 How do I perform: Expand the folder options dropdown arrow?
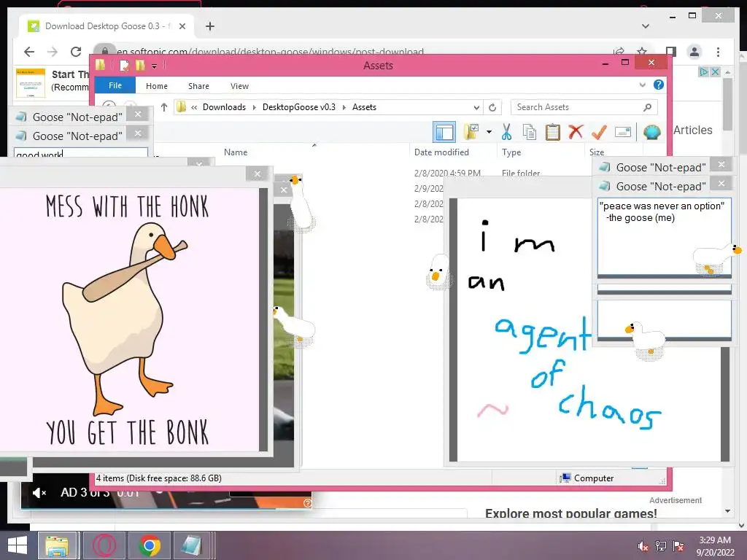click(489, 132)
